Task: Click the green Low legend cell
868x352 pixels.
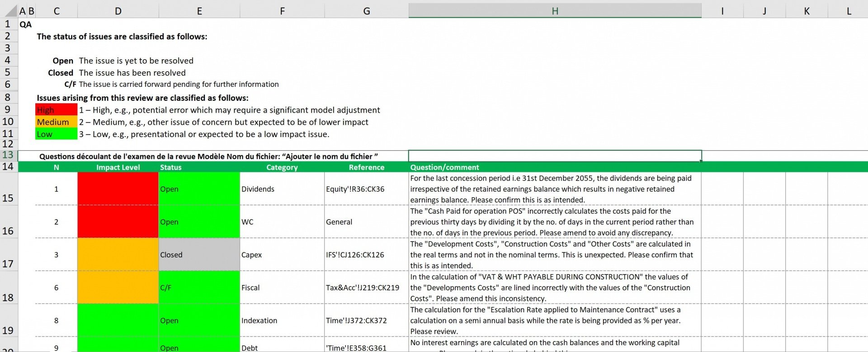Action: pos(57,134)
